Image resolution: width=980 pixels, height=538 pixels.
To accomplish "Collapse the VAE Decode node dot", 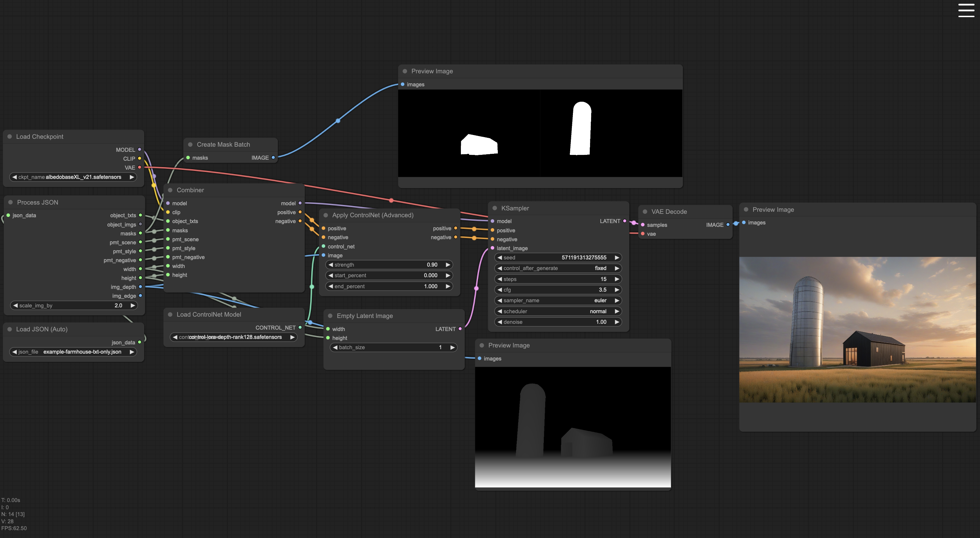I will (645, 211).
